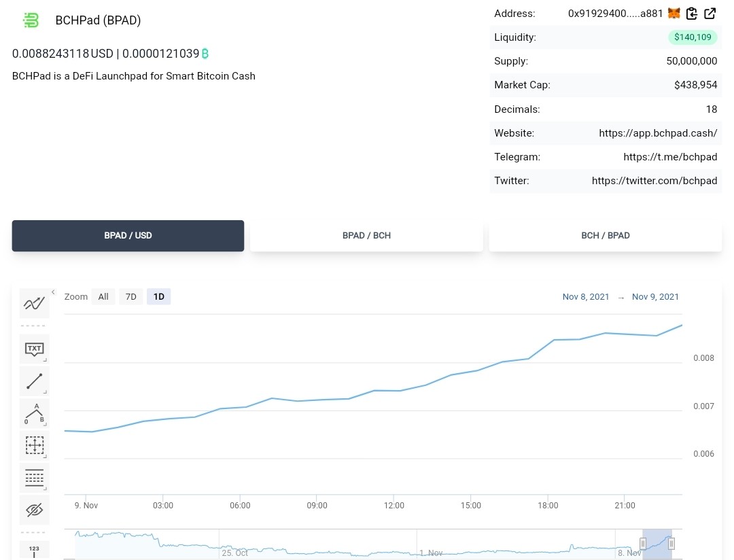Open chart indicators tool icon
734x560 pixels.
tap(34, 303)
